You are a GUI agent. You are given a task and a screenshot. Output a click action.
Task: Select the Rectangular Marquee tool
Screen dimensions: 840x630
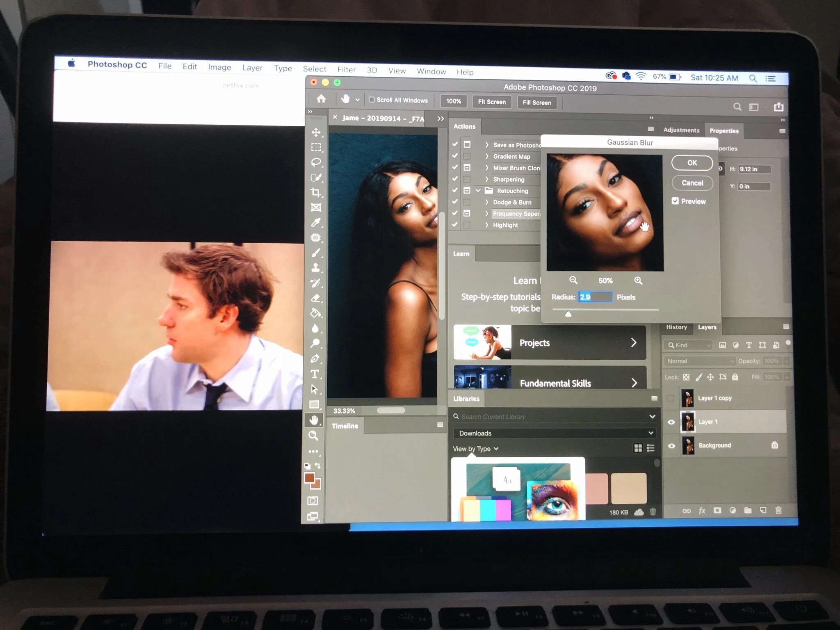(x=316, y=147)
